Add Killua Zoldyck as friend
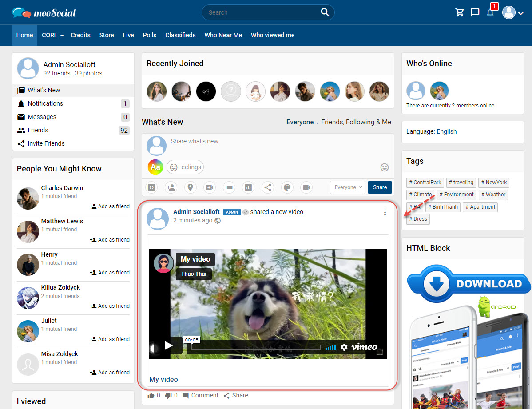532x409 pixels. (x=110, y=306)
